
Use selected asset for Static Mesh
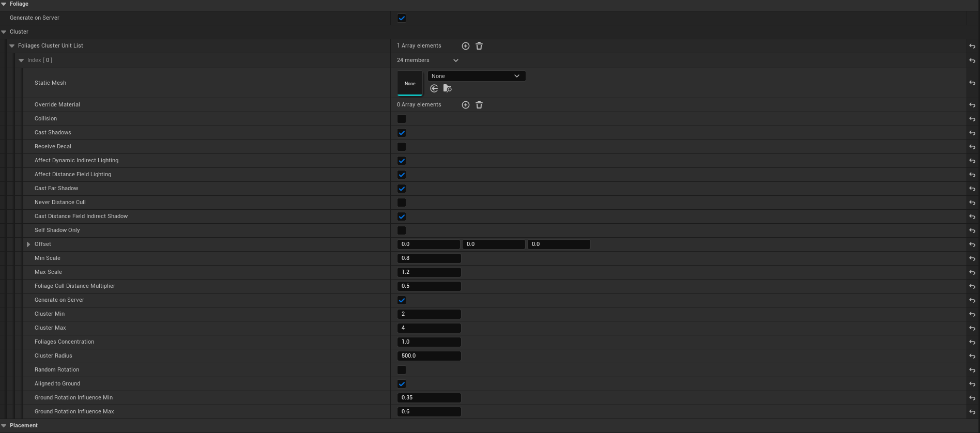click(x=434, y=88)
